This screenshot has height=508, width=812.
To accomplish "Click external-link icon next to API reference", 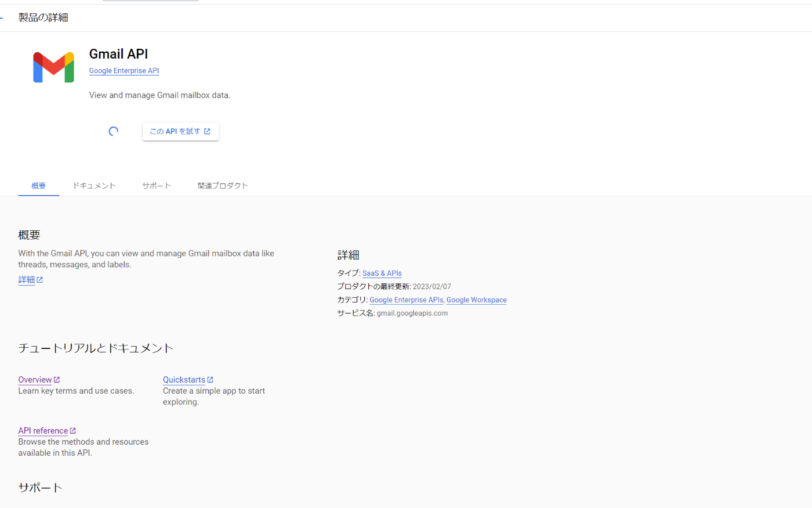I will 72,431.
